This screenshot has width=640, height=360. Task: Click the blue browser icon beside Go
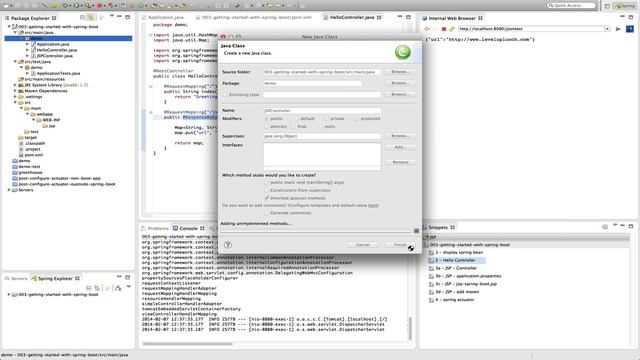(629, 29)
